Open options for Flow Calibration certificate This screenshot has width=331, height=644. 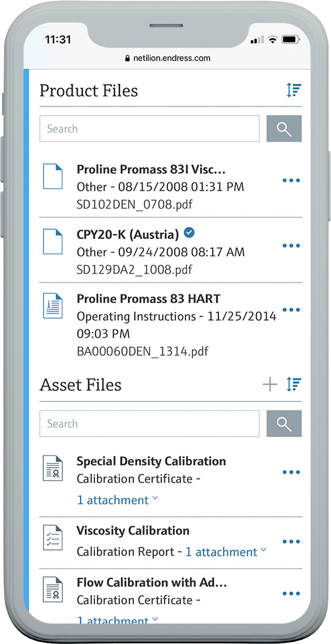point(291,594)
